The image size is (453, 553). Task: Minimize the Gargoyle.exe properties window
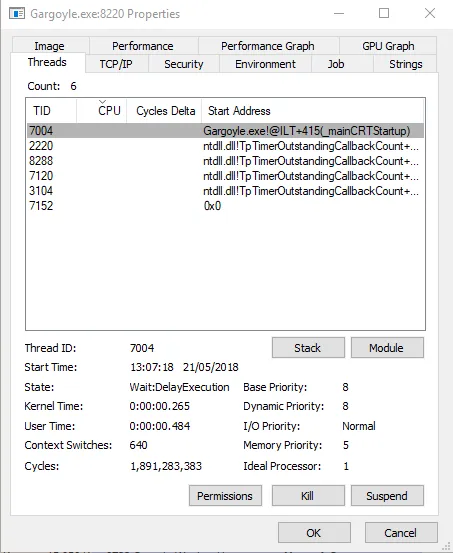339,14
